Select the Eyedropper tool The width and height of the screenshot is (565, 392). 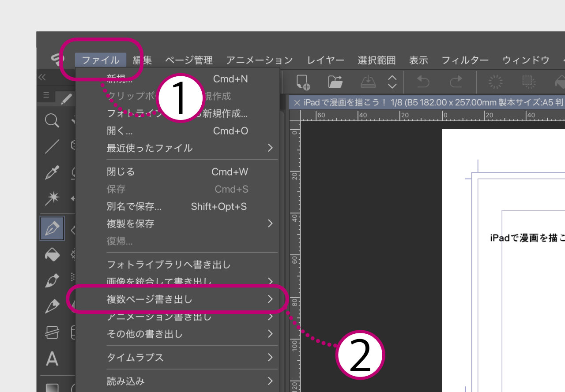point(52,173)
